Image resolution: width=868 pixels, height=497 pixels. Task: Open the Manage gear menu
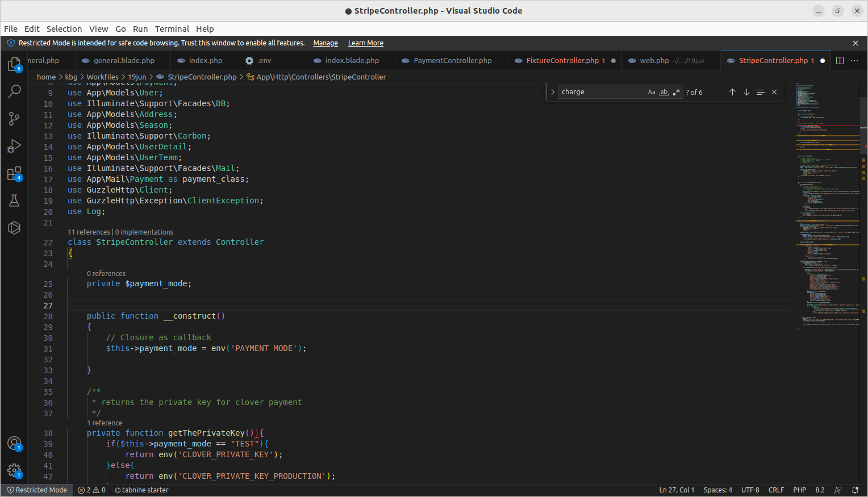click(x=14, y=471)
